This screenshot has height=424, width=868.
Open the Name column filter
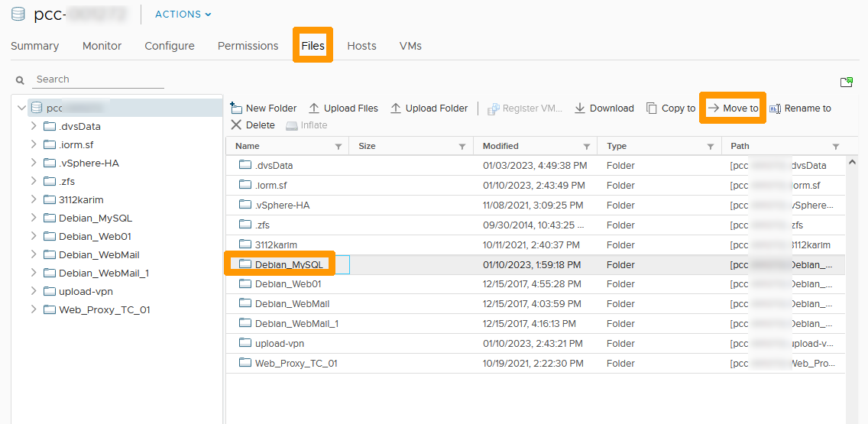pyautogui.click(x=338, y=146)
